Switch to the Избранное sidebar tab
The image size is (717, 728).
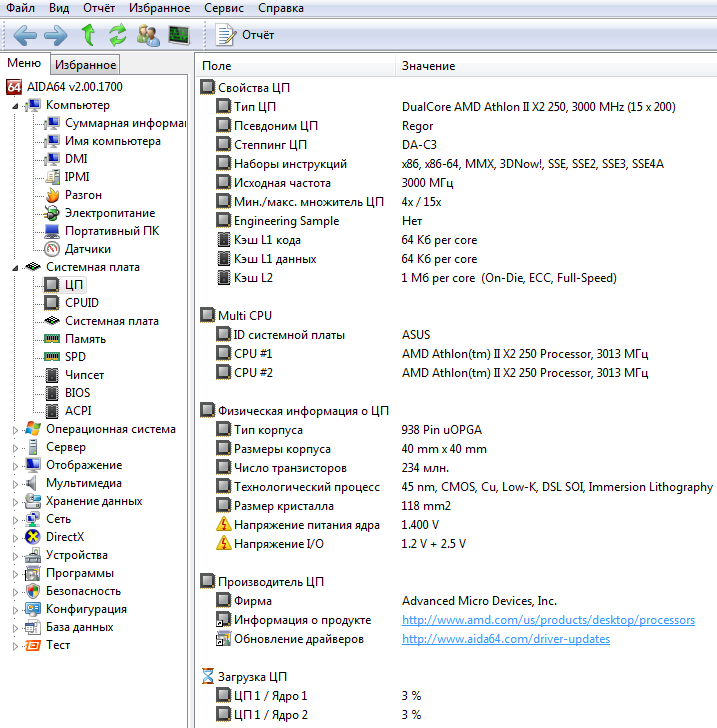pyautogui.click(x=85, y=65)
